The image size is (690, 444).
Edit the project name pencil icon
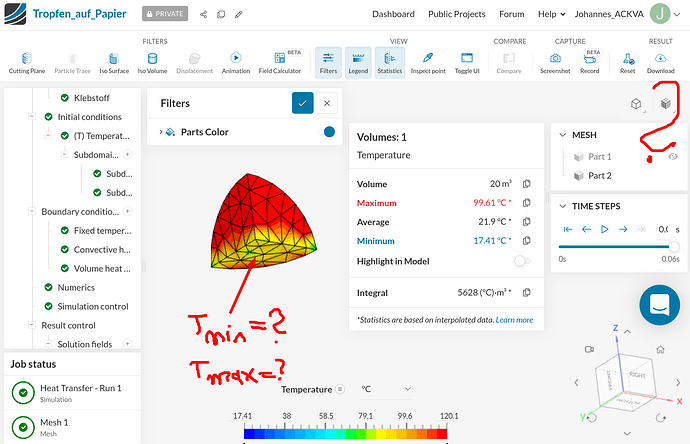coord(239,15)
